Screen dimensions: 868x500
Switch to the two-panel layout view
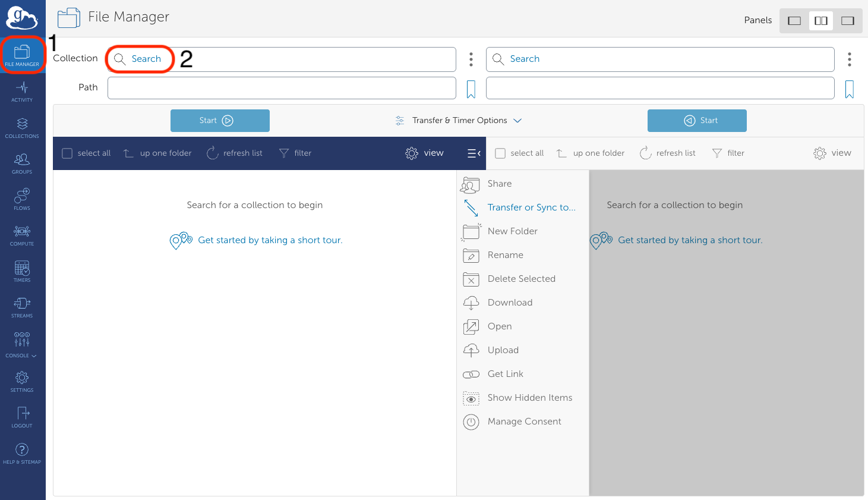click(x=820, y=20)
